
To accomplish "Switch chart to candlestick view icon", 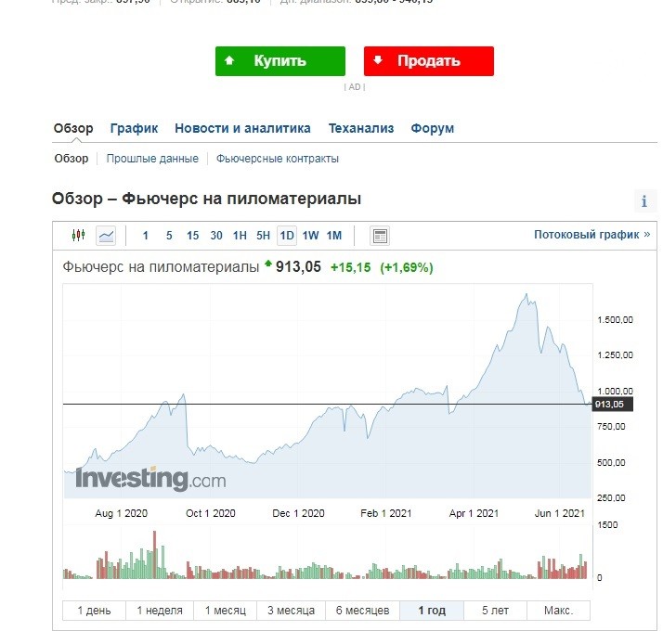I will coord(79,236).
